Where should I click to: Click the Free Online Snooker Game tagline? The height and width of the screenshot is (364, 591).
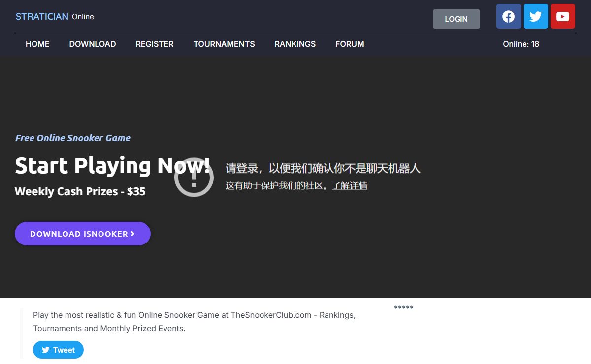tap(73, 138)
